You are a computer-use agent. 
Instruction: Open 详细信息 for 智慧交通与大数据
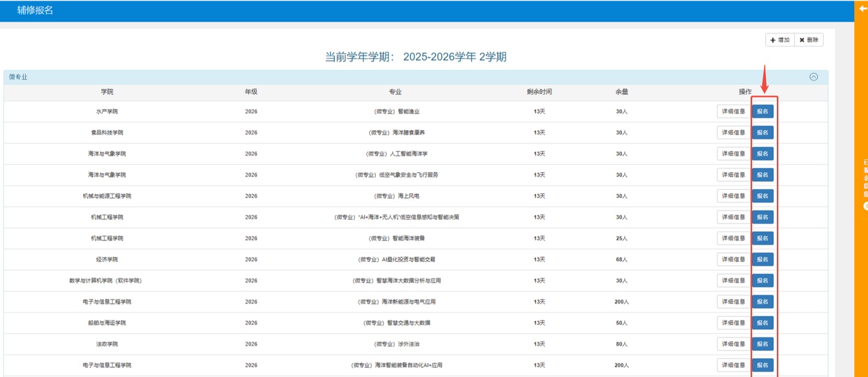(x=734, y=323)
